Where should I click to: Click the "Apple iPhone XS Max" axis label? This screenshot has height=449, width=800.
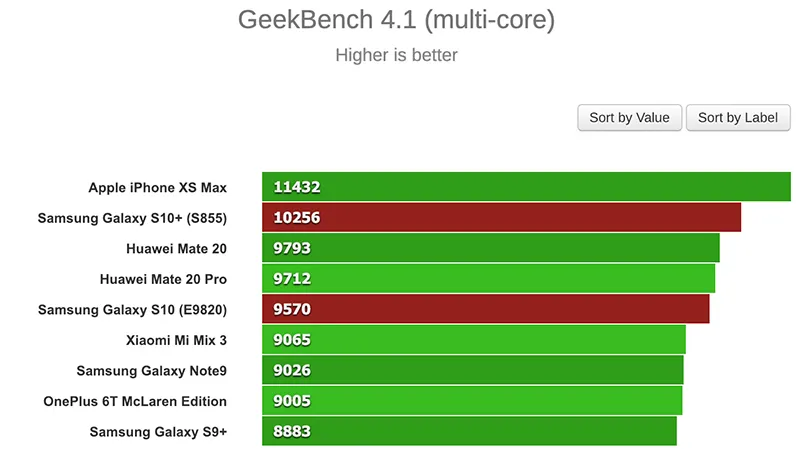tap(157, 187)
